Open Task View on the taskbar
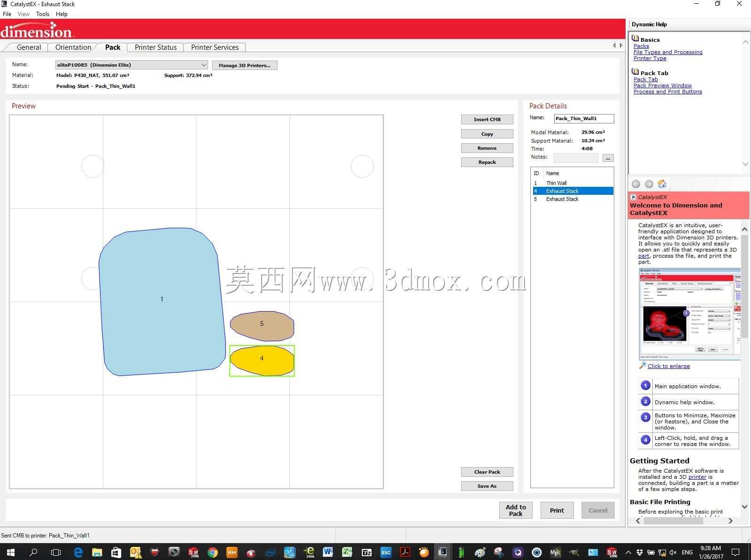The width and height of the screenshot is (751, 560). (x=55, y=552)
